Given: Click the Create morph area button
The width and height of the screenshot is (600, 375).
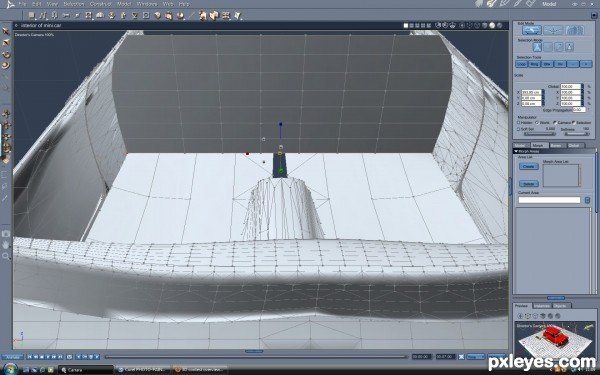Looking at the screenshot, I should point(528,166).
